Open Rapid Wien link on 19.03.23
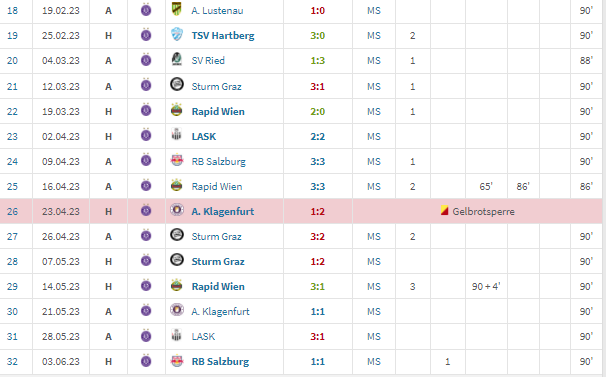 coord(218,111)
